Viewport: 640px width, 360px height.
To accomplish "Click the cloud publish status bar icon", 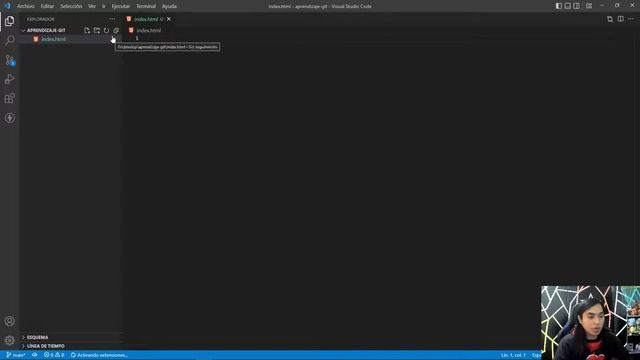I will pos(35,355).
